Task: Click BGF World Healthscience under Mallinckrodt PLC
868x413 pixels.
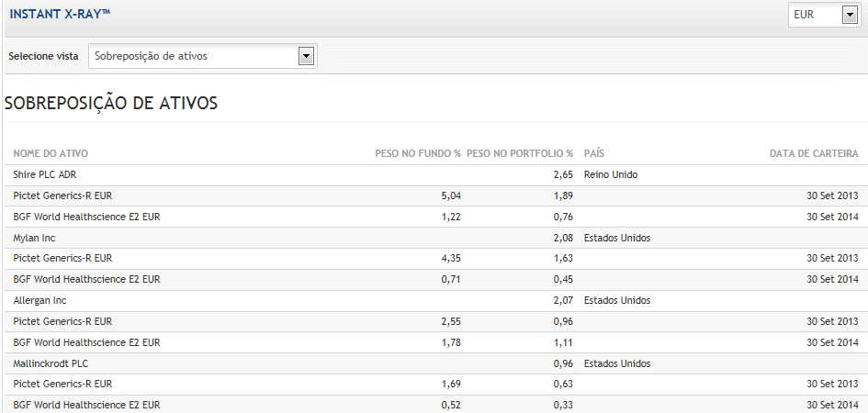Action: click(x=86, y=405)
